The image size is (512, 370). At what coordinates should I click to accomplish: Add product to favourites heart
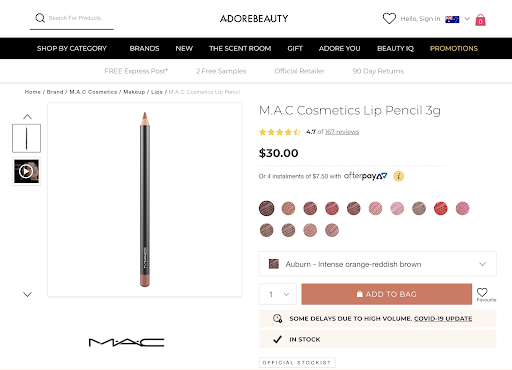(482, 292)
